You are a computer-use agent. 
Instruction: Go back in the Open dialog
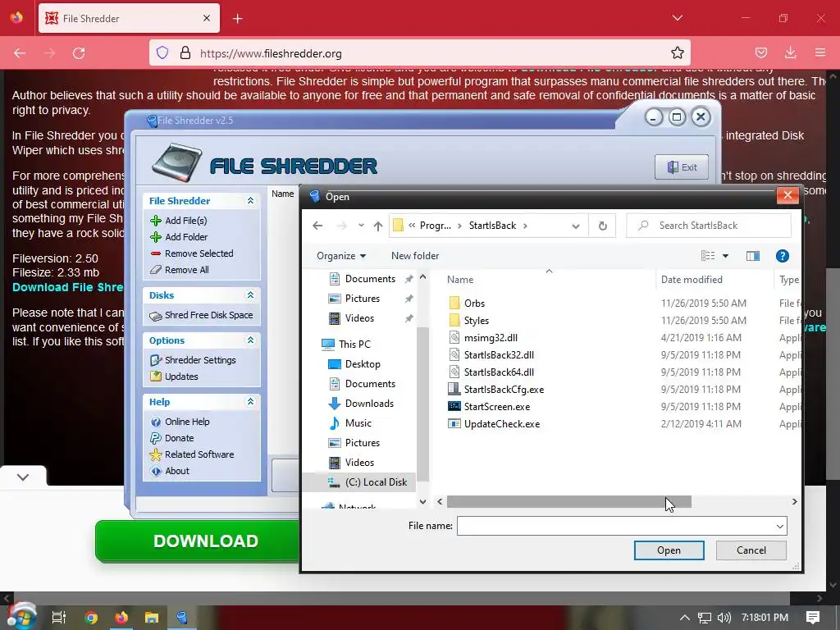tap(317, 226)
